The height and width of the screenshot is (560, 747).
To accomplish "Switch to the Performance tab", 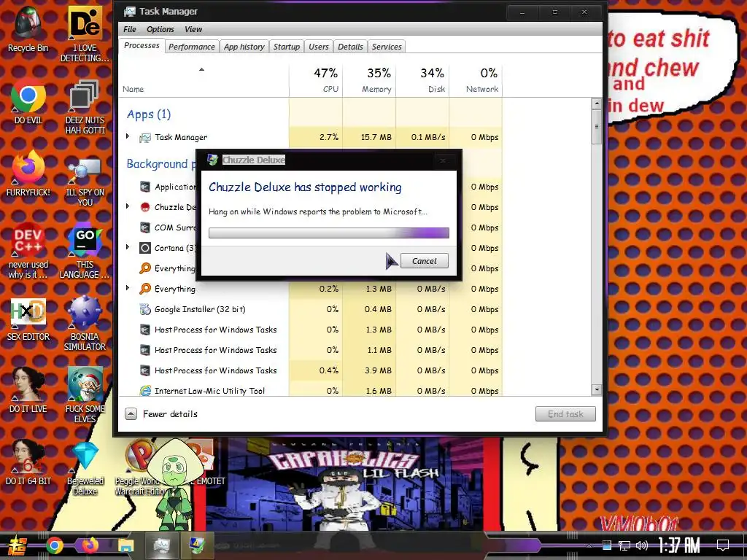I will pos(192,47).
